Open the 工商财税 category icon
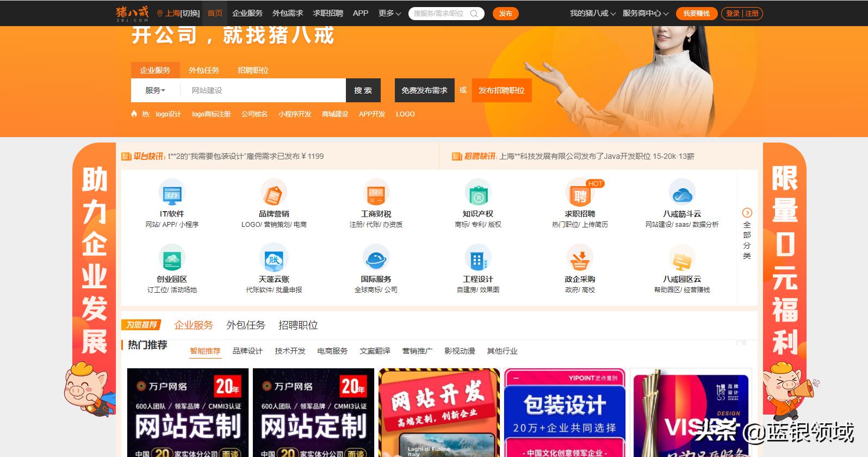 376,193
